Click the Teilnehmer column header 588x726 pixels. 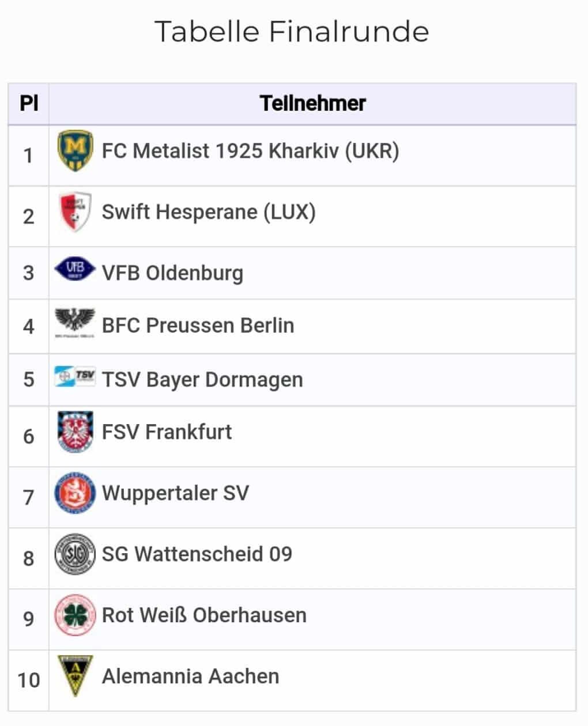coord(312,104)
